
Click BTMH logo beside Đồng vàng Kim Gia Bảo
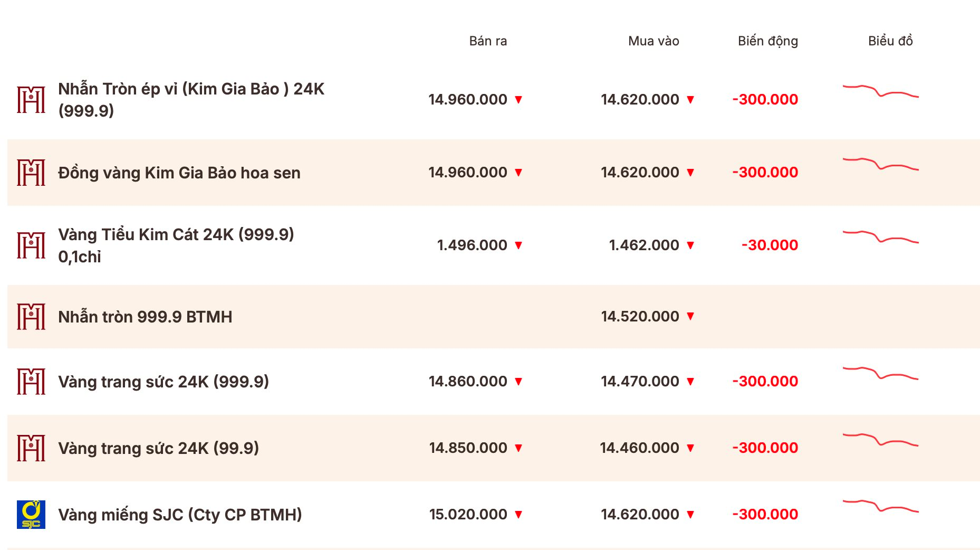point(31,172)
